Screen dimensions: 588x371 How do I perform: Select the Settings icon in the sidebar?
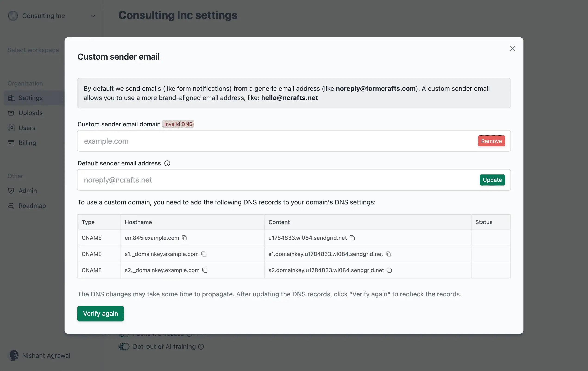pos(11,97)
